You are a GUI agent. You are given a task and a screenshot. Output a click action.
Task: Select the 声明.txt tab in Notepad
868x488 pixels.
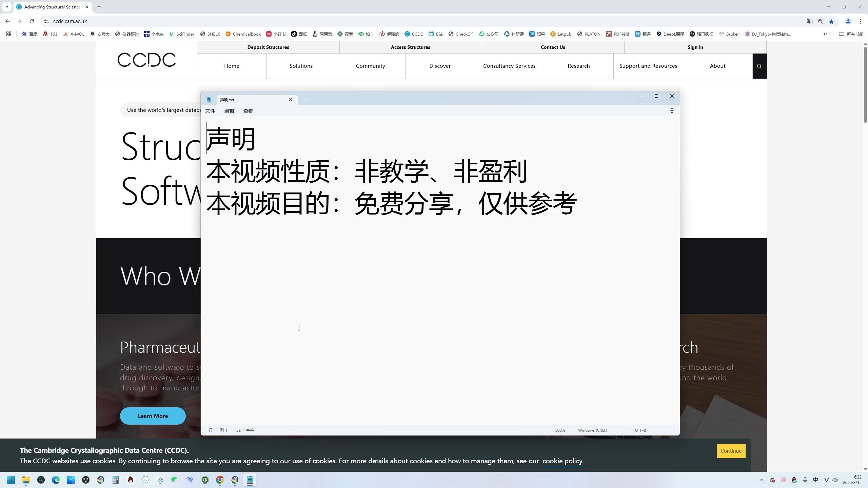pos(257,100)
